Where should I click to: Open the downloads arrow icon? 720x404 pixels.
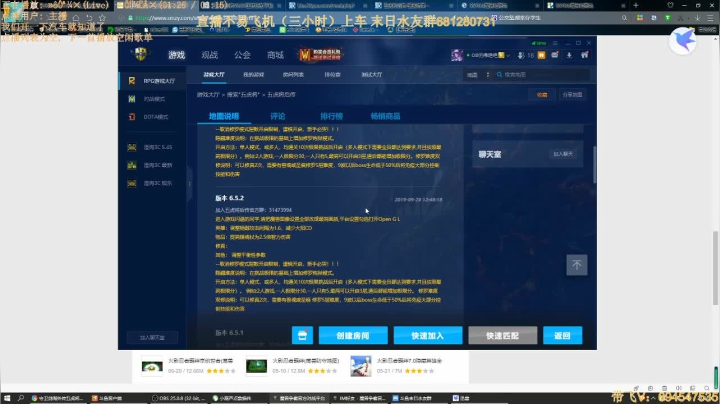(569, 55)
